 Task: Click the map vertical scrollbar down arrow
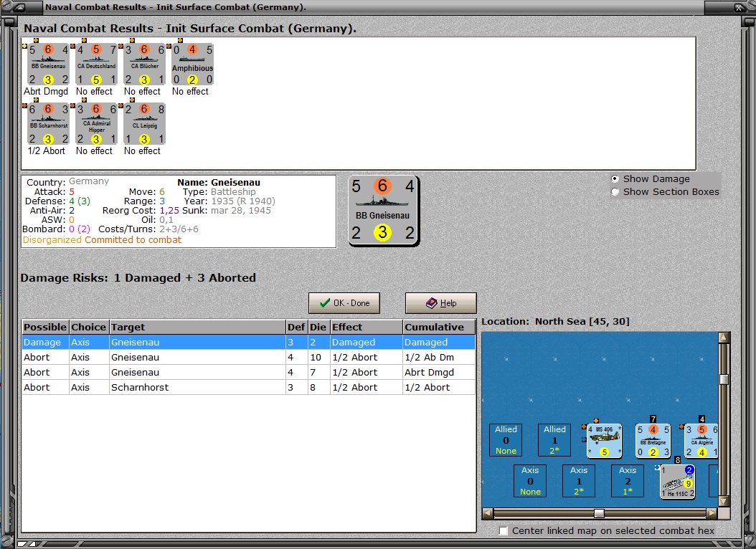[x=724, y=501]
